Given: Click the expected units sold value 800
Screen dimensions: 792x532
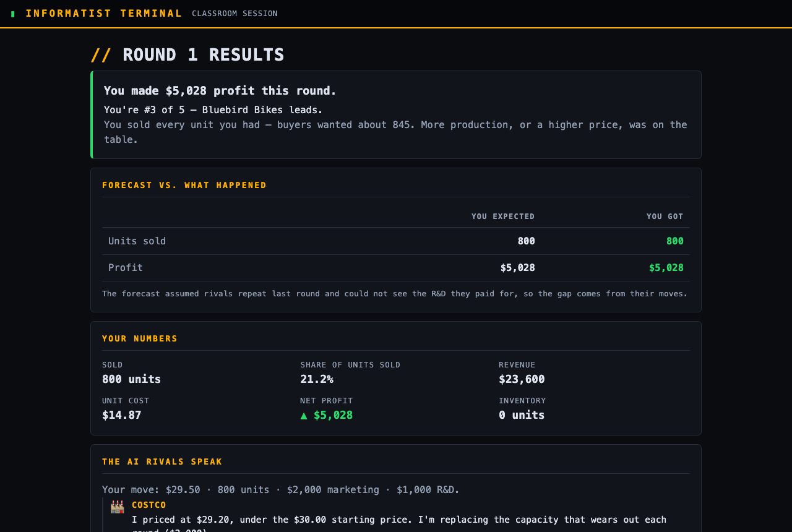Looking at the screenshot, I should (527, 241).
